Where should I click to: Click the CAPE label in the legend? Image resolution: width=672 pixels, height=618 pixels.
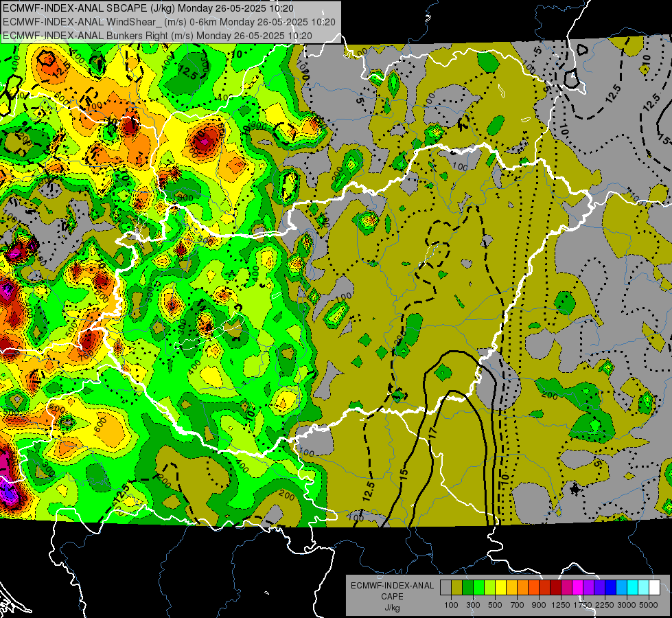point(392,597)
